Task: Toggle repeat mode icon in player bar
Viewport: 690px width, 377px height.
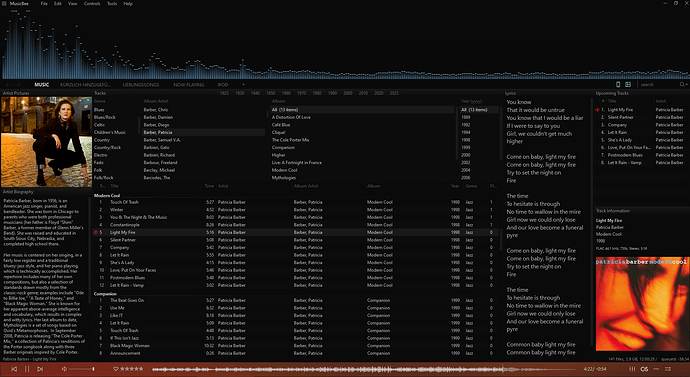Action: click(644, 369)
